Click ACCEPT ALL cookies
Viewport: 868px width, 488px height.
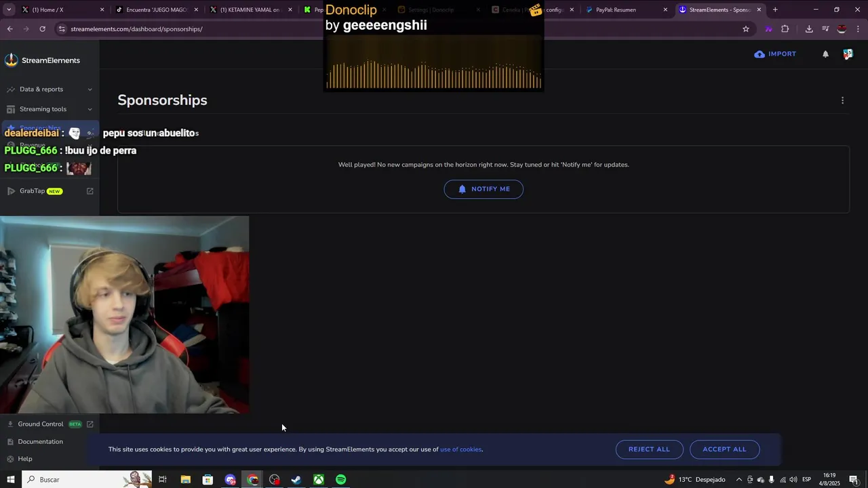(724, 449)
